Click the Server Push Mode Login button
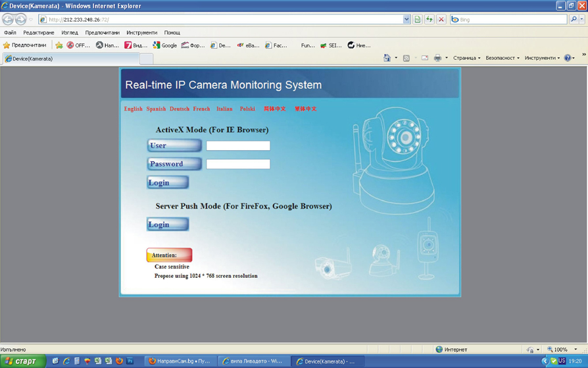The height and width of the screenshot is (368, 588). point(168,224)
